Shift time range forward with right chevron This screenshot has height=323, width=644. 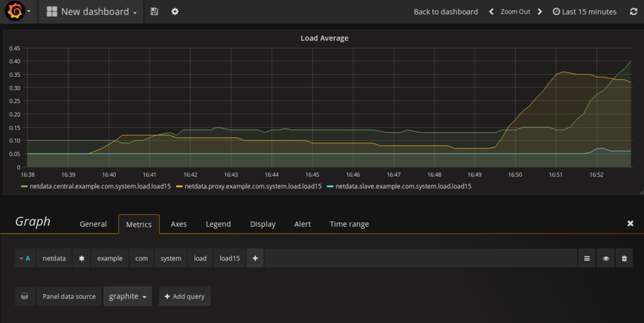(540, 11)
